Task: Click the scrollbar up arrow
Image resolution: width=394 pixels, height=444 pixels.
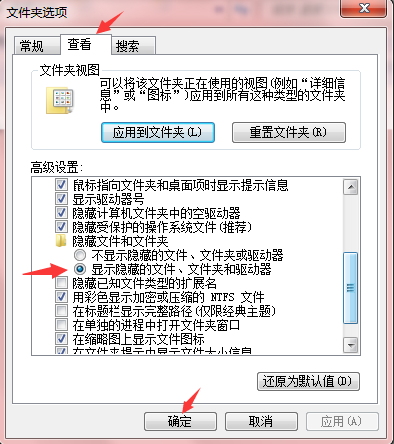Action: [x=351, y=187]
